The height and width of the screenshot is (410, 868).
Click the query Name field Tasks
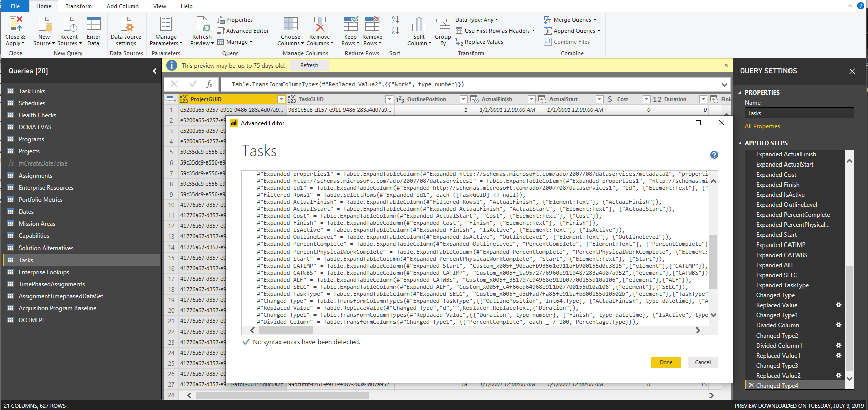point(799,113)
